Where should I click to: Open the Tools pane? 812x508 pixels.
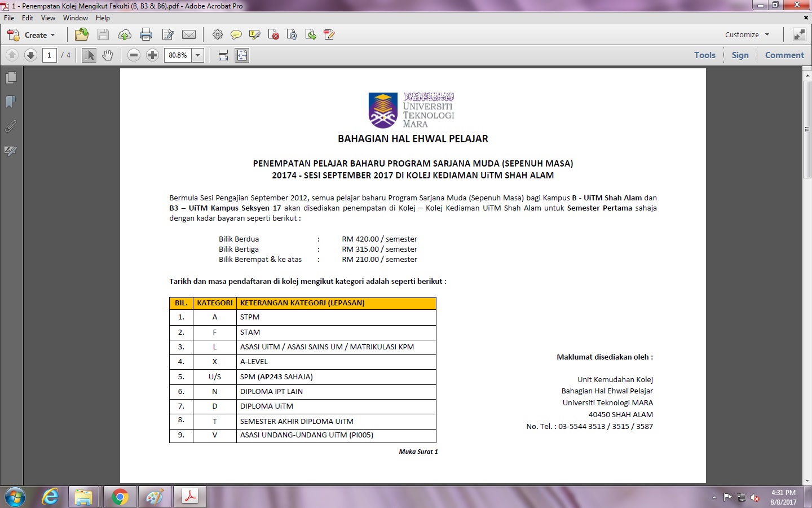(705, 55)
